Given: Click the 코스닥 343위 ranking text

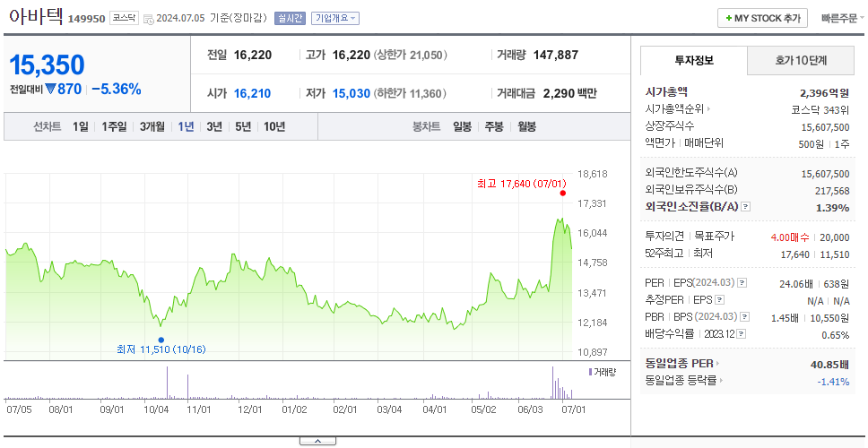Looking at the screenshot, I should click(820, 109).
